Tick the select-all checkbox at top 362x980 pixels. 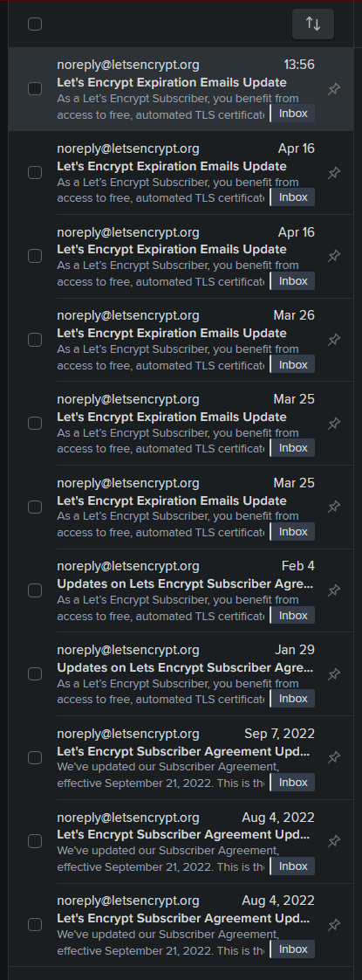[35, 24]
